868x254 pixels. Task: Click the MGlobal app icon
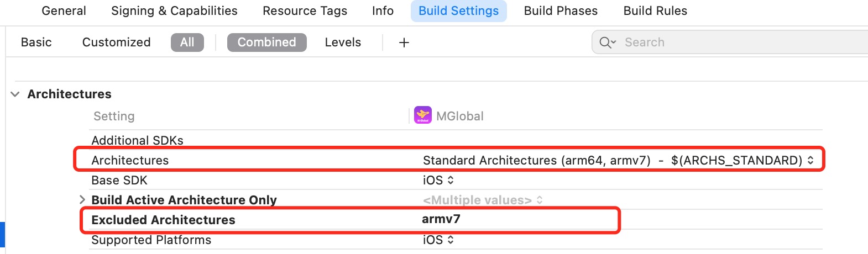[x=423, y=115]
